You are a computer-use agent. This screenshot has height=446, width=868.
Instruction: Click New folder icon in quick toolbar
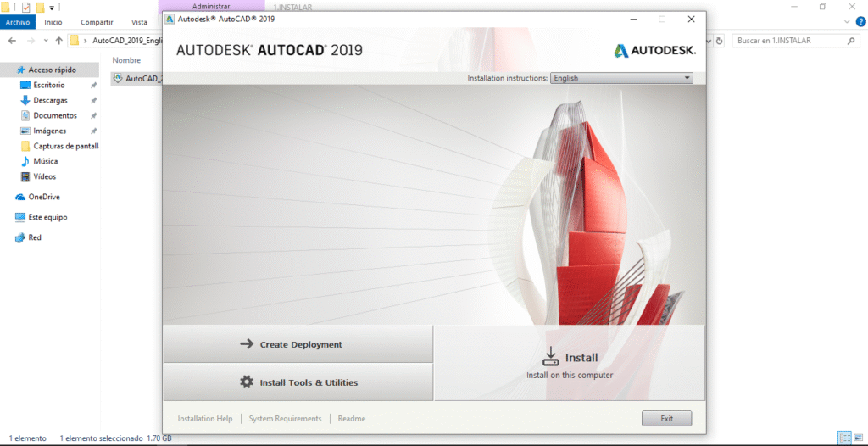[40, 7]
